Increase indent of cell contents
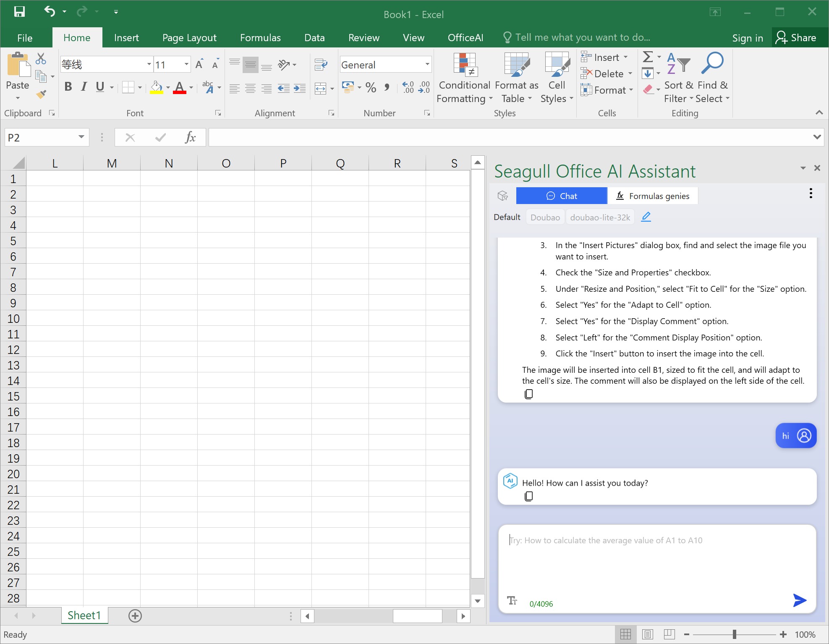Image resolution: width=829 pixels, height=644 pixels. [x=300, y=88]
